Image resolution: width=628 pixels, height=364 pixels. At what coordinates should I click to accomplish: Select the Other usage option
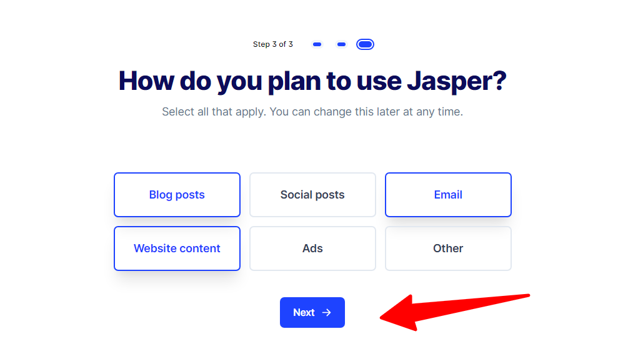(x=448, y=248)
